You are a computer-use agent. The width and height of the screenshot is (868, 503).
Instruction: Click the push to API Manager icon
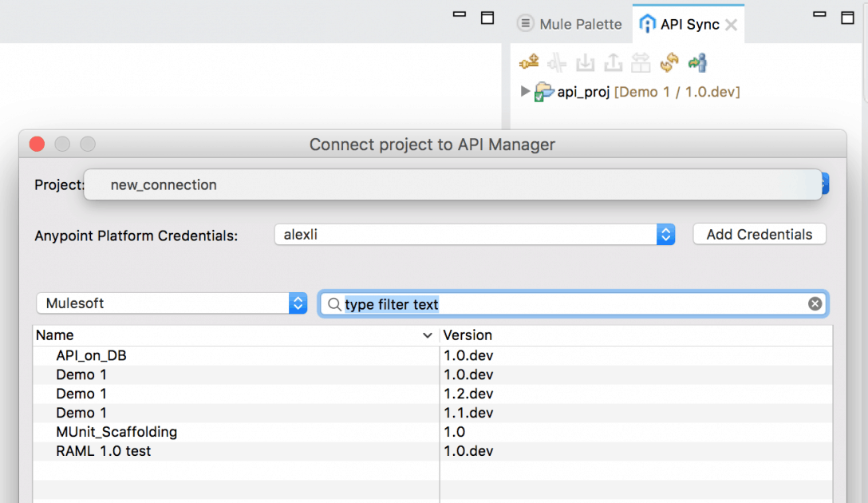(x=614, y=61)
